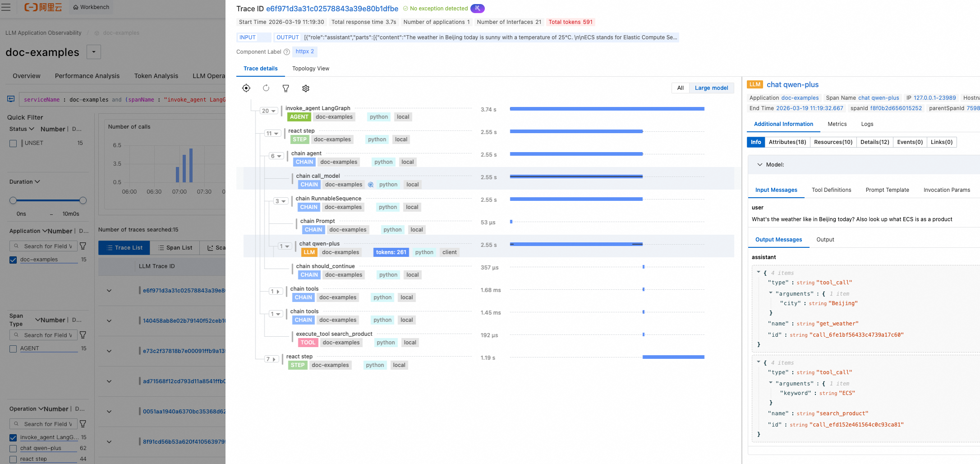
Task: Click Application filter funnel icon
Action: coord(83,246)
